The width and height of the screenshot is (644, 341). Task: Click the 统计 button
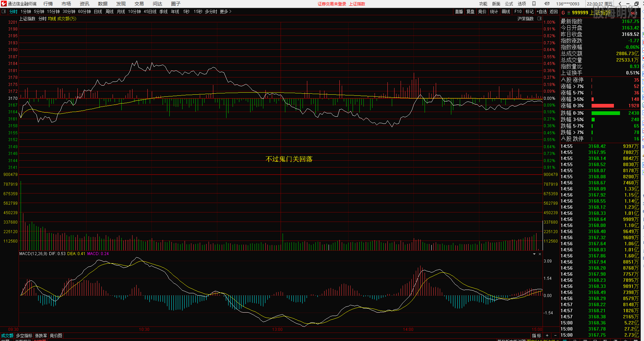coord(494,12)
